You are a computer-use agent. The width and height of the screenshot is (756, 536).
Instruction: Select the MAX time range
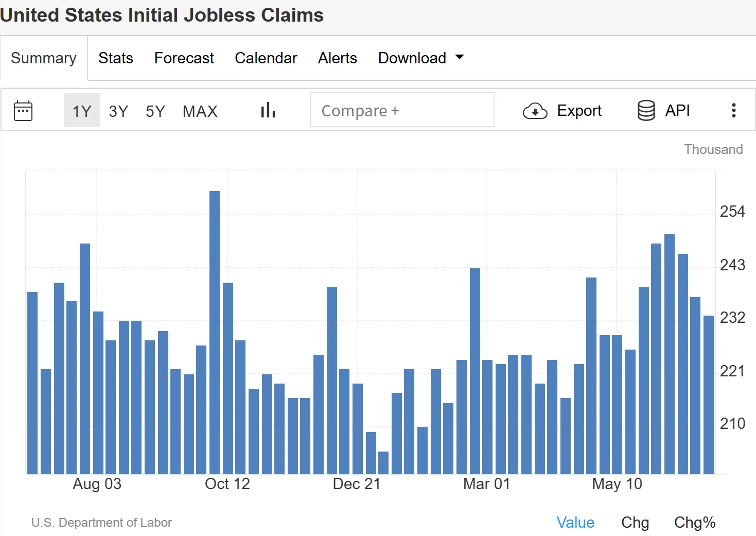tap(200, 111)
